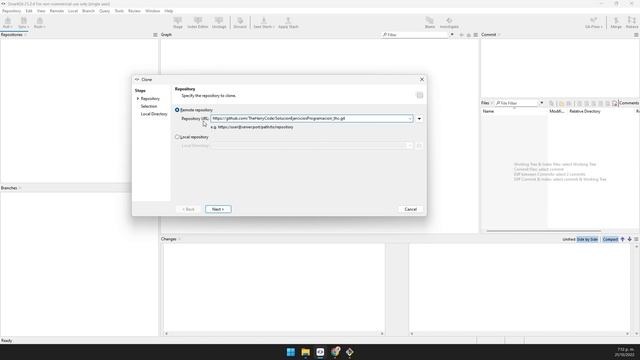The height and width of the screenshot is (360, 640).
Task: Switch diff view to Side by Side
Action: tap(587, 239)
